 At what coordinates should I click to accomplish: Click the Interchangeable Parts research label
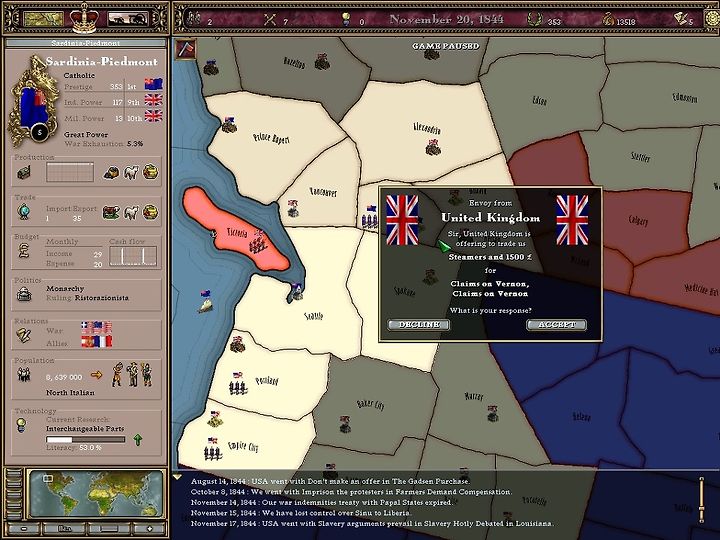click(x=85, y=428)
